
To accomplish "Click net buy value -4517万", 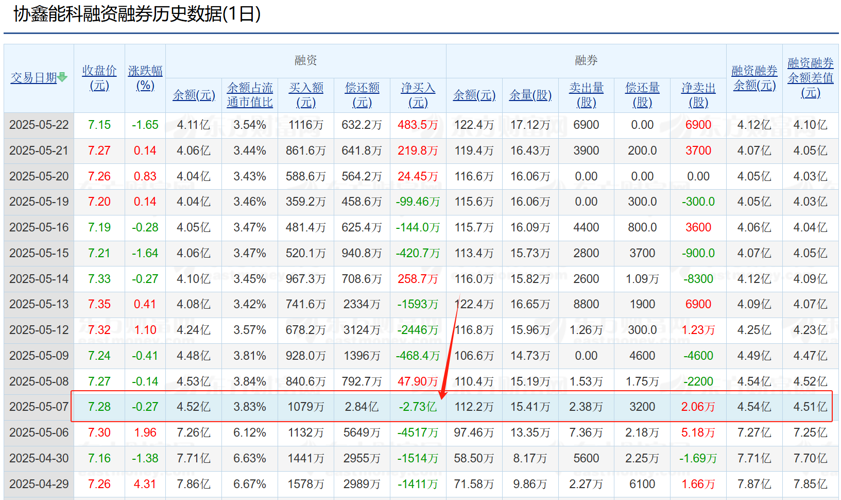I will point(418,432).
